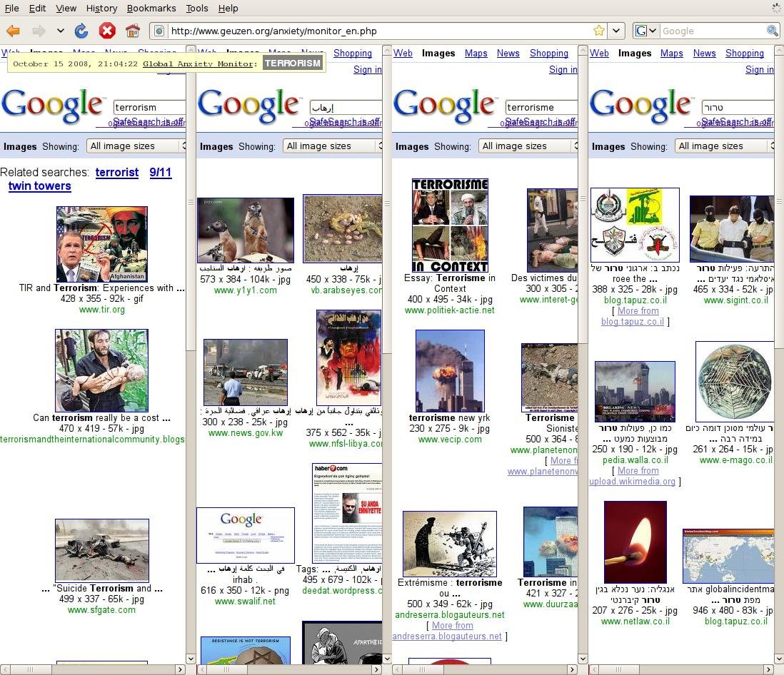Click the browser Back arrow button
This screenshot has height=675, width=784.
click(13, 31)
